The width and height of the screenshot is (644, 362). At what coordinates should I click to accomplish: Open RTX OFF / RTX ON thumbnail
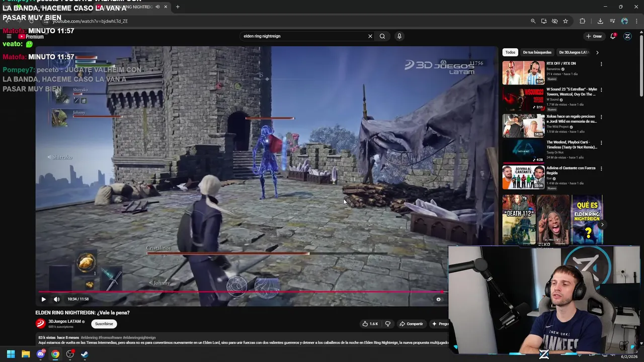(523, 72)
